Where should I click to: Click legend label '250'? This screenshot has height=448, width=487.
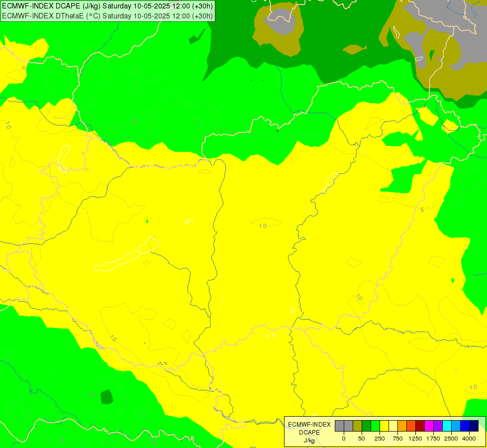(x=380, y=439)
